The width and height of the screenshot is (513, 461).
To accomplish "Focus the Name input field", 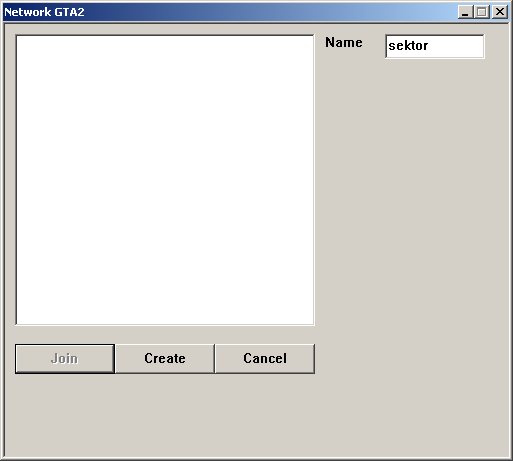I will [x=435, y=46].
